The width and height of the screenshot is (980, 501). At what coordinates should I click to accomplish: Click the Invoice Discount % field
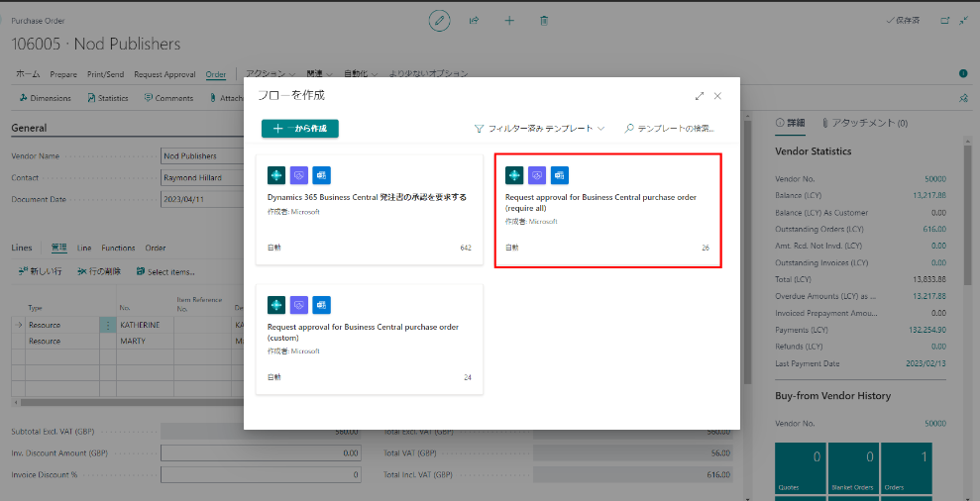pyautogui.click(x=262, y=475)
